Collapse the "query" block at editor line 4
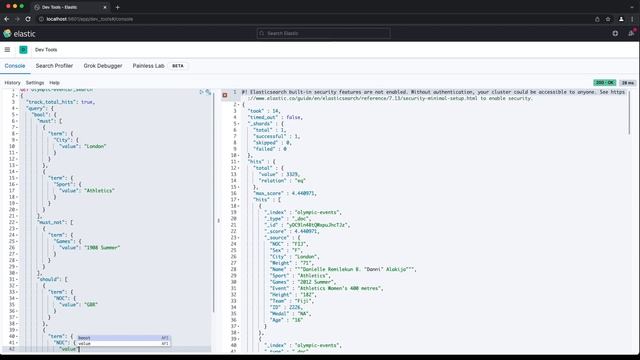 click(x=17, y=109)
